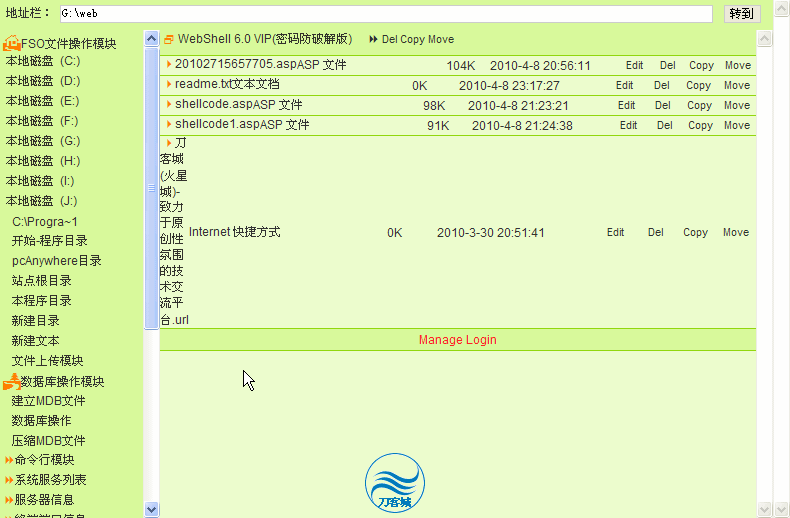Viewport: 790px width, 518px height.
Task: Open 文件上传模块
Action: pos(47,361)
